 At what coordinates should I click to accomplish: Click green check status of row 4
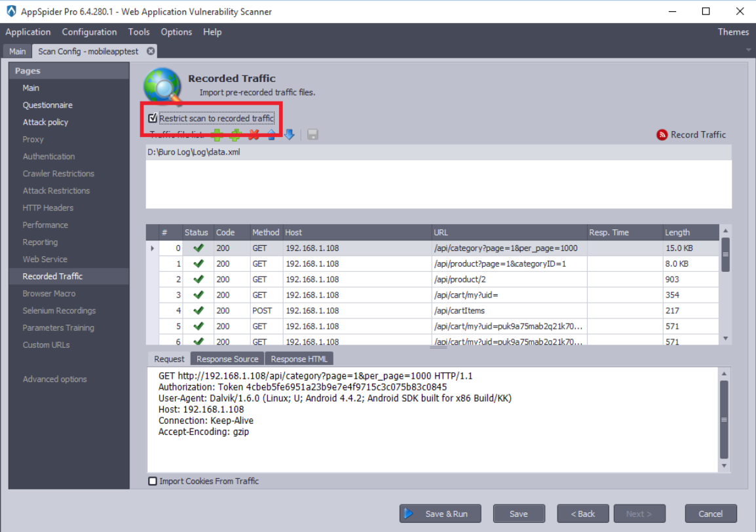point(198,311)
